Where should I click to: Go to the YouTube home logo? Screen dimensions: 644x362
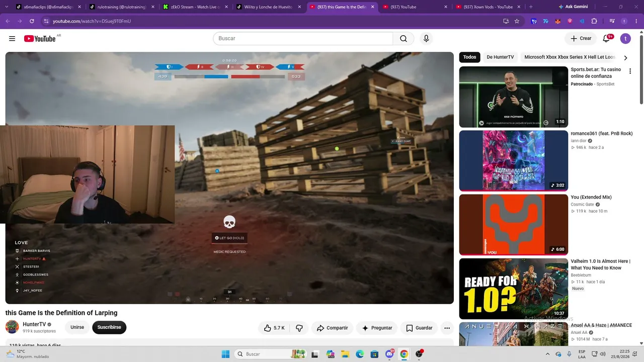coord(40,39)
